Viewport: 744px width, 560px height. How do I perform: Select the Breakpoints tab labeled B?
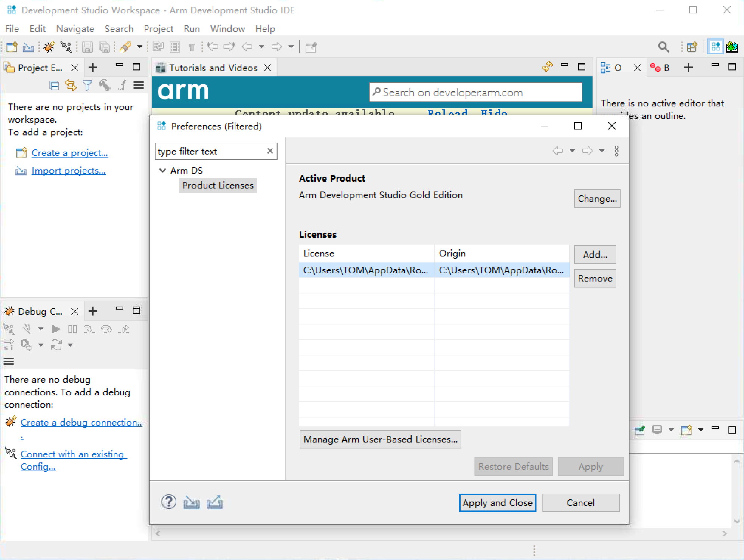[660, 68]
